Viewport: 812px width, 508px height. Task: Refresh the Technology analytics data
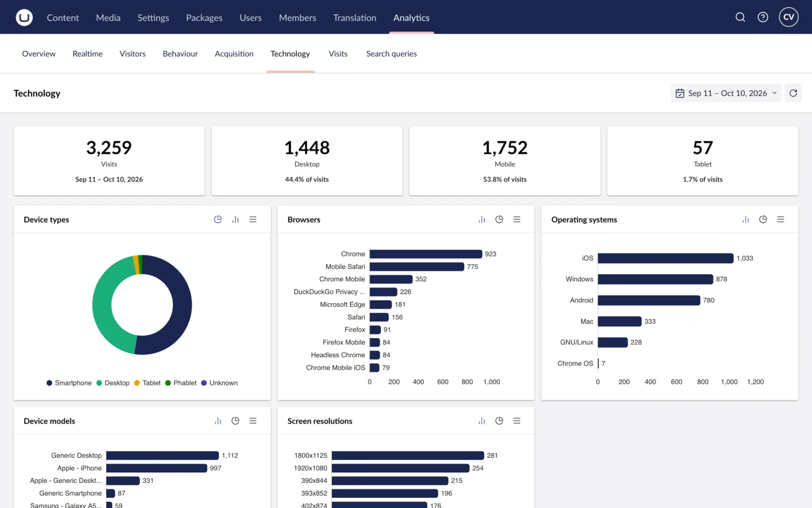coord(793,93)
